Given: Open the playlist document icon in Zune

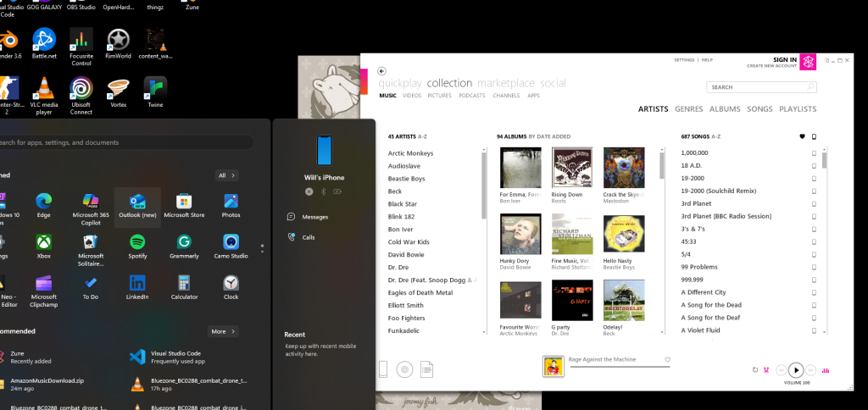Looking at the screenshot, I should point(426,369).
